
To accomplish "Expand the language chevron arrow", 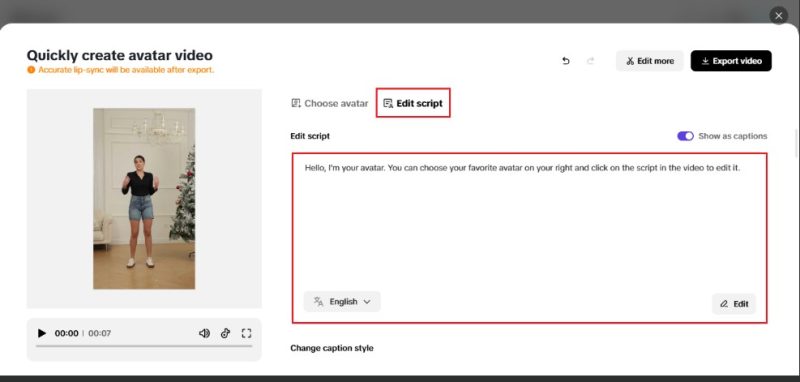I will click(366, 302).
